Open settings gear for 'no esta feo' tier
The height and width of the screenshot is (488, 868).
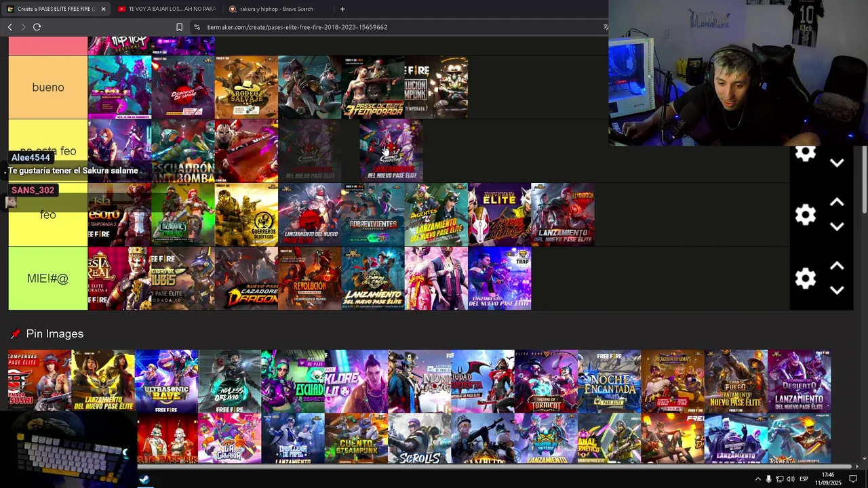[805, 153]
